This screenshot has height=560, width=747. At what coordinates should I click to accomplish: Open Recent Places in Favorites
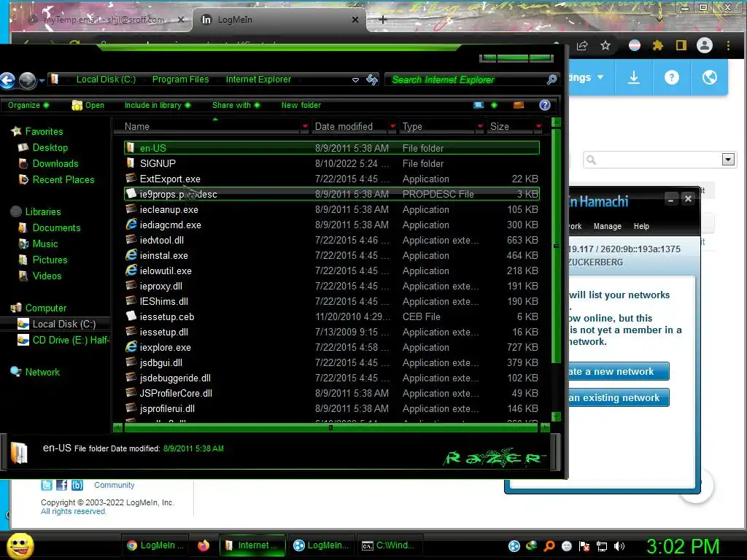point(63,179)
